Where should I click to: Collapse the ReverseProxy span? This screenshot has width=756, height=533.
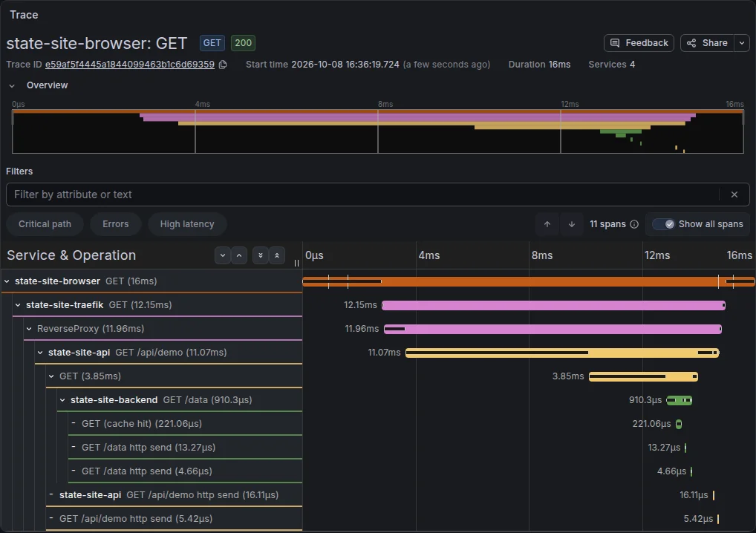[29, 329]
